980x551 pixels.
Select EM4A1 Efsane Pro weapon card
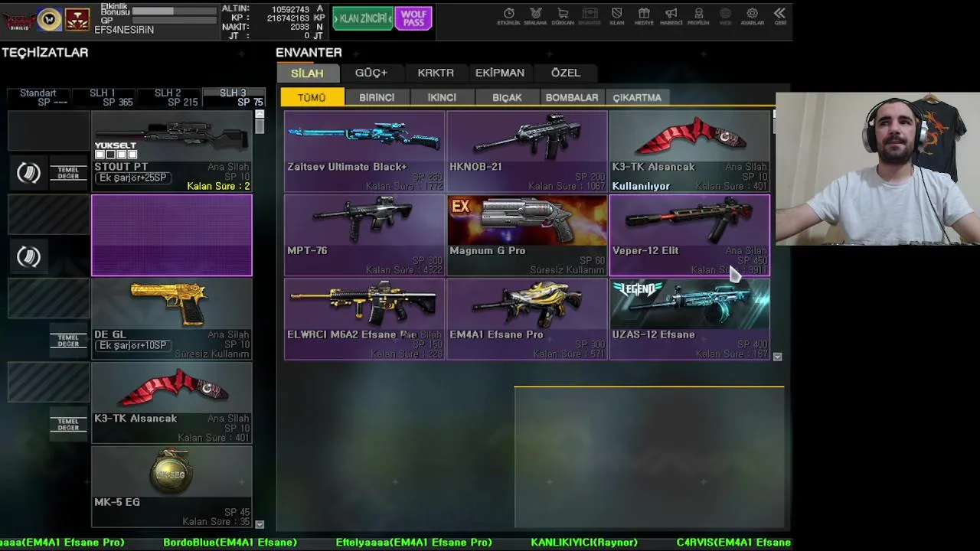[527, 318]
